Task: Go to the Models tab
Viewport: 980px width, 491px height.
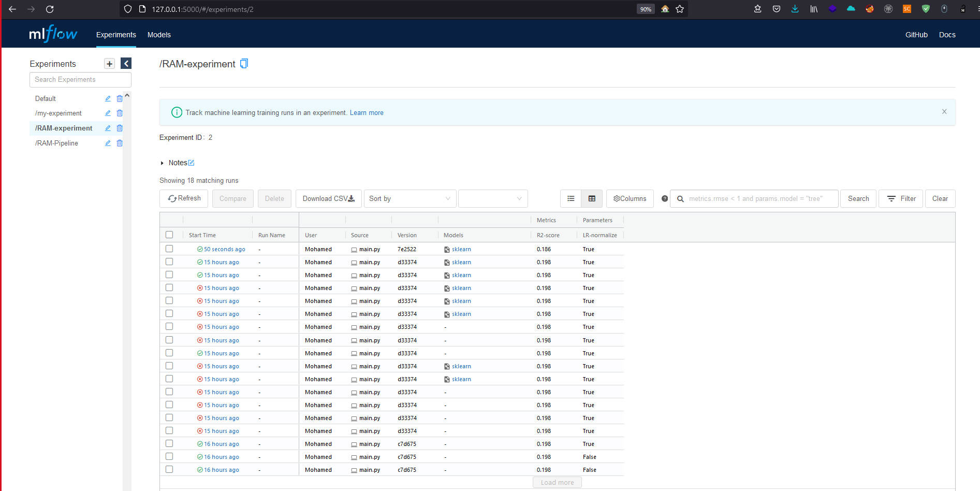Action: click(x=159, y=35)
